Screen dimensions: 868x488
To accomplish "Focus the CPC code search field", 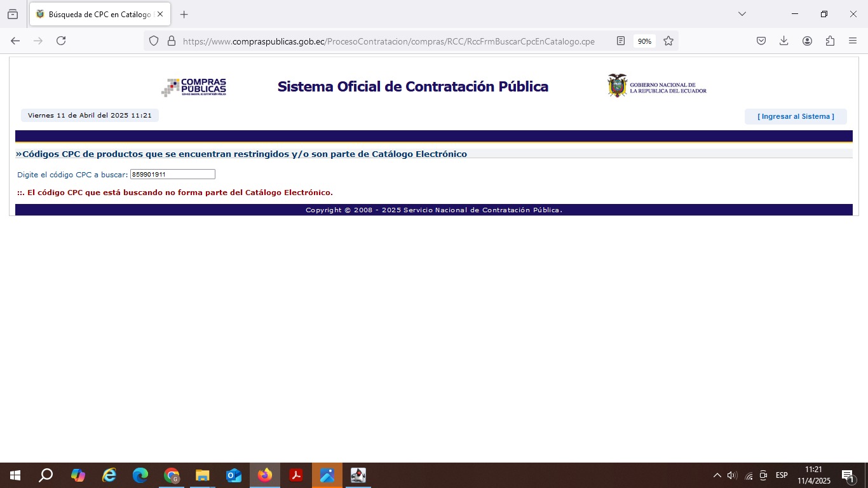I will click(172, 174).
